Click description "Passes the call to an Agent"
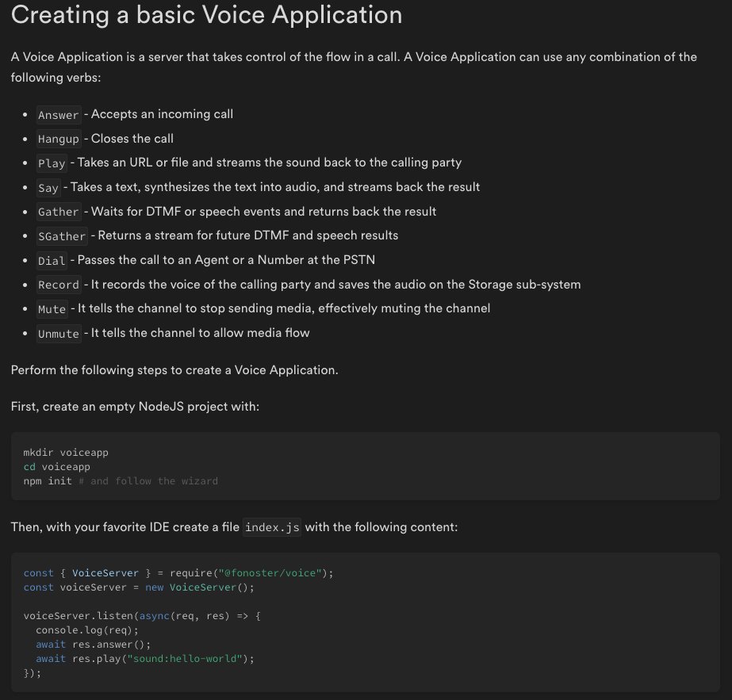Screen dimensions: 732x700 [x=226, y=260]
